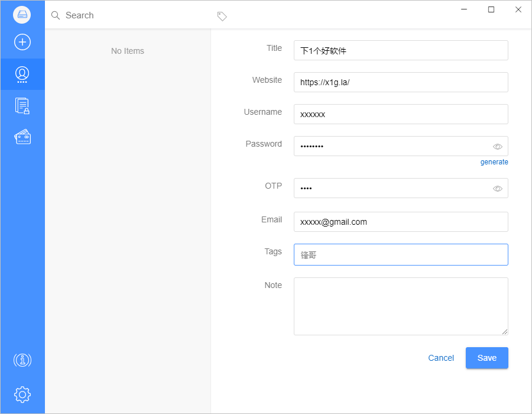Click inside the Note text area
532x414 pixels.
pyautogui.click(x=400, y=306)
